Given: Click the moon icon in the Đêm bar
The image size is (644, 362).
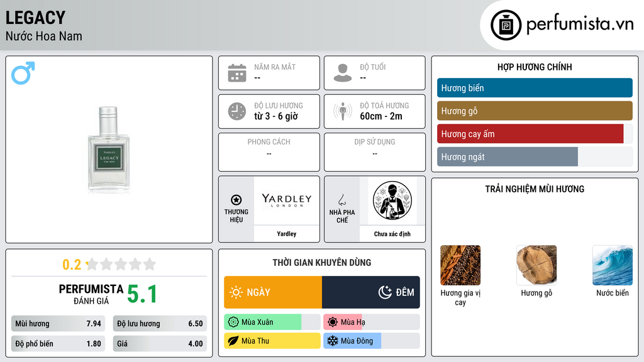Looking at the screenshot, I should point(385,292).
